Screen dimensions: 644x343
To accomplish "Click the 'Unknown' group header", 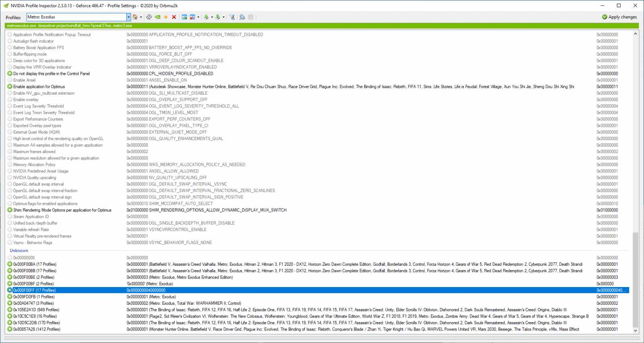I will (19, 250).
